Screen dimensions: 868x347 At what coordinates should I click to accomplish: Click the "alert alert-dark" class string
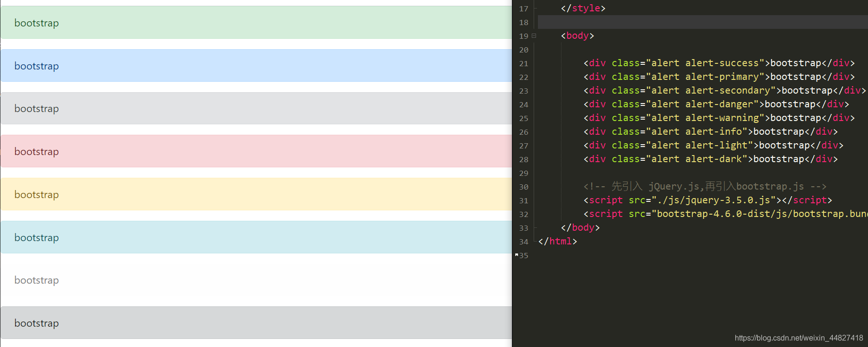(697, 159)
